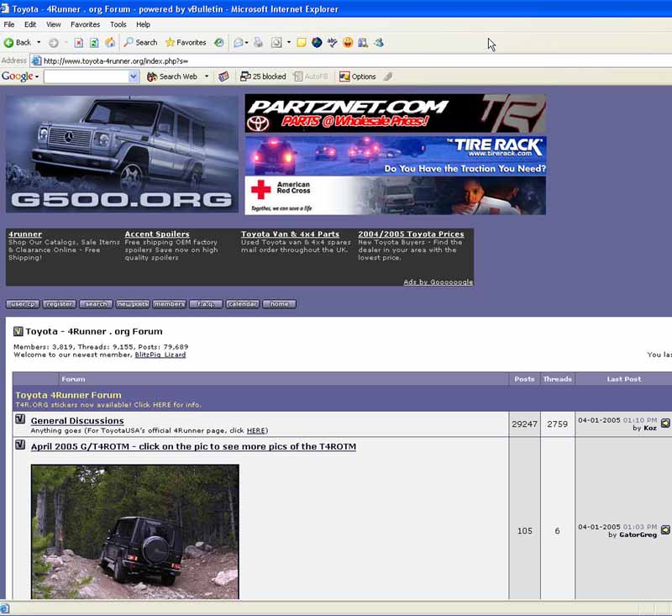Click the Google toolbar search input field
The image size is (672, 616).
coord(87,76)
